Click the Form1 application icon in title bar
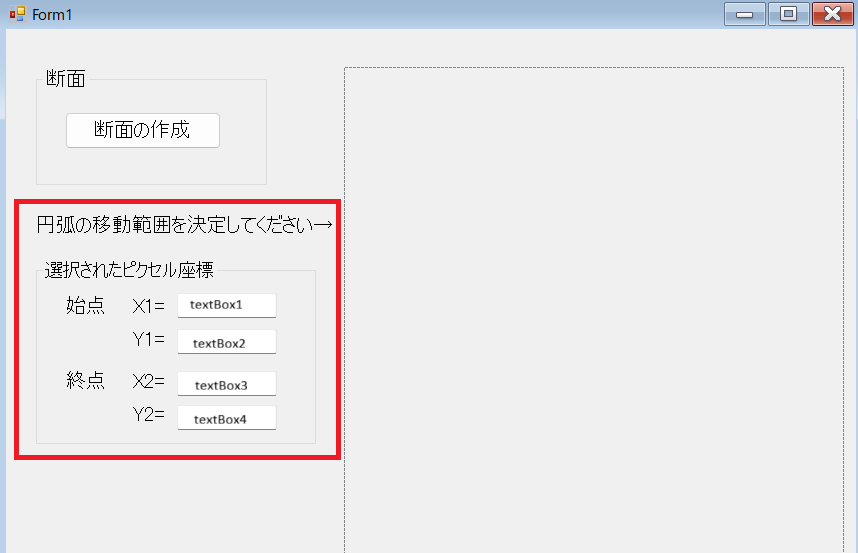858x553 pixels. point(17,14)
